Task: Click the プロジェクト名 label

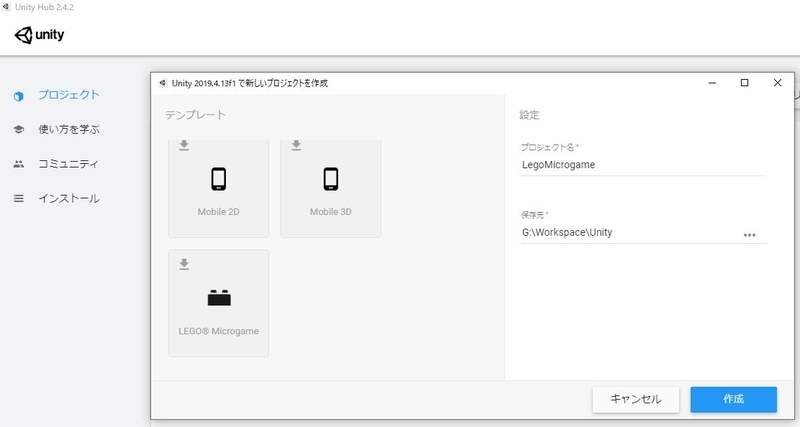Action: coord(549,147)
